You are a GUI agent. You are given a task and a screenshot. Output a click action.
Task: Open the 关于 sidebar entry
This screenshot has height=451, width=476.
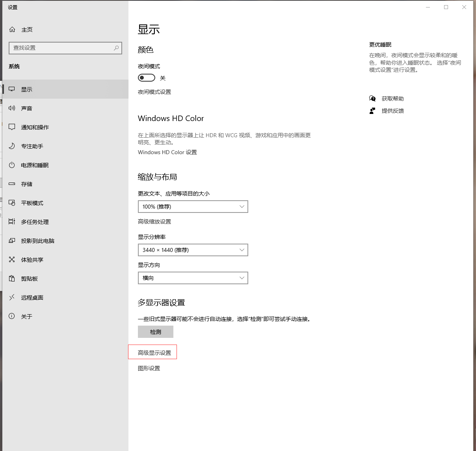[12, 316]
